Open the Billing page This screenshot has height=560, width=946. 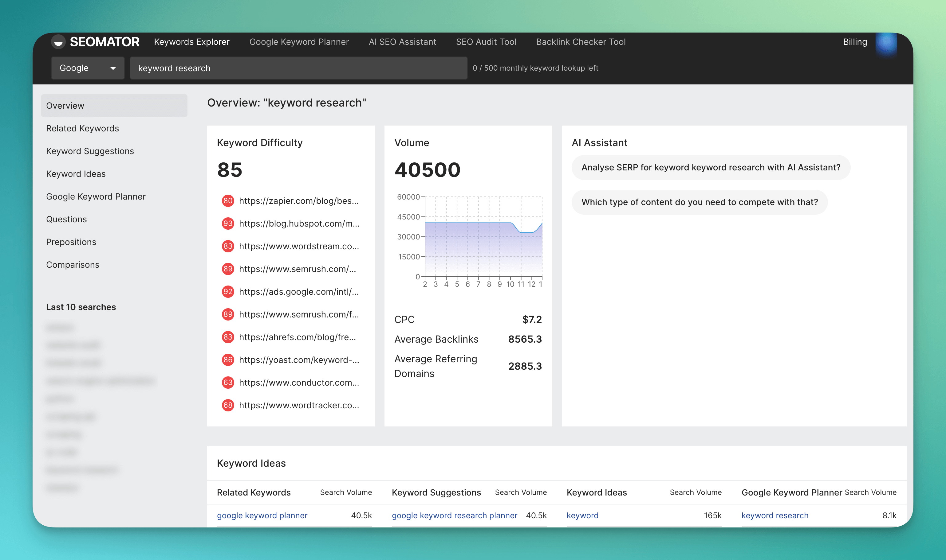point(855,42)
